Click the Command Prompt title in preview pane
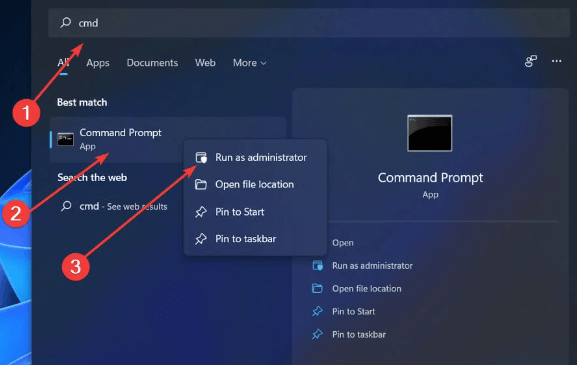The width and height of the screenshot is (577, 366). [430, 178]
